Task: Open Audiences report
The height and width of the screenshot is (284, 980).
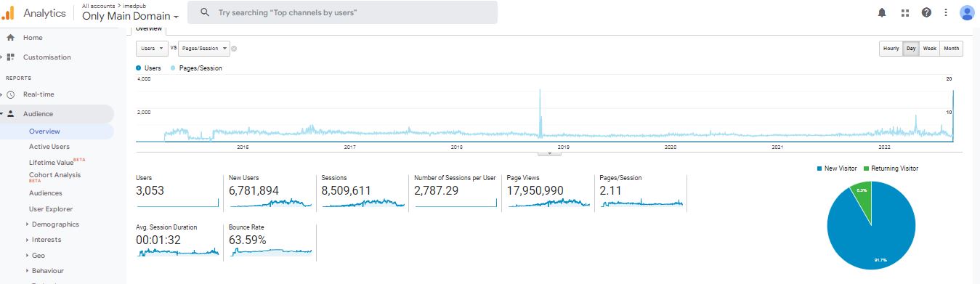Action: tap(46, 193)
